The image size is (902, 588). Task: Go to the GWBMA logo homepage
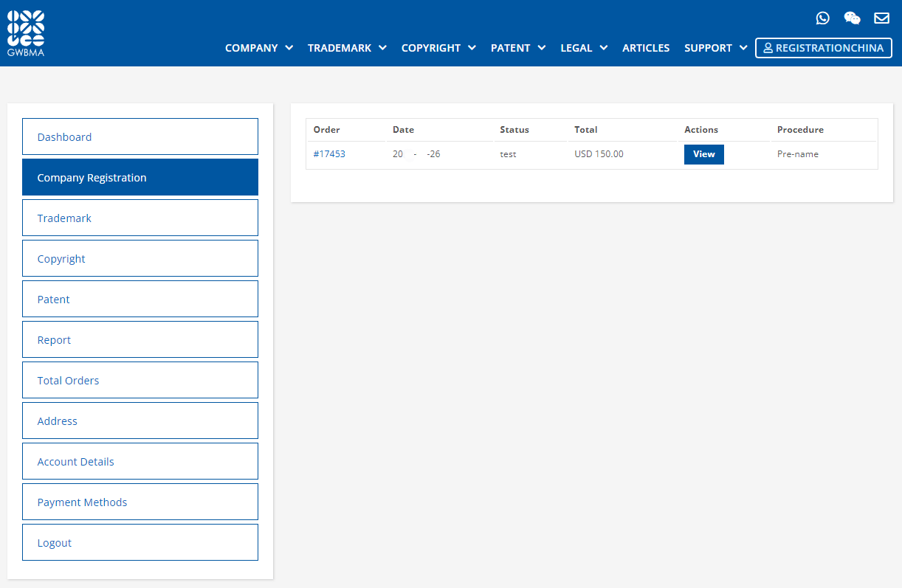pyautogui.click(x=26, y=33)
